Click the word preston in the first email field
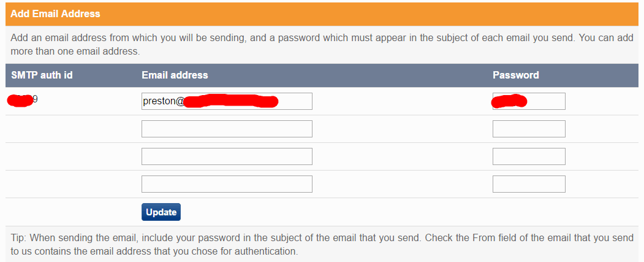644x262 pixels. coord(159,101)
